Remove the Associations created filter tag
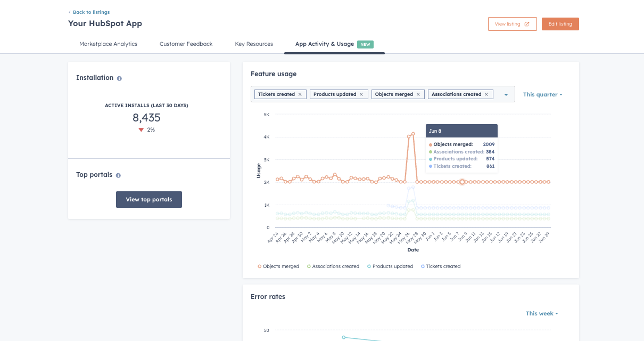Screen dimensions: 644x341 tap(486, 94)
